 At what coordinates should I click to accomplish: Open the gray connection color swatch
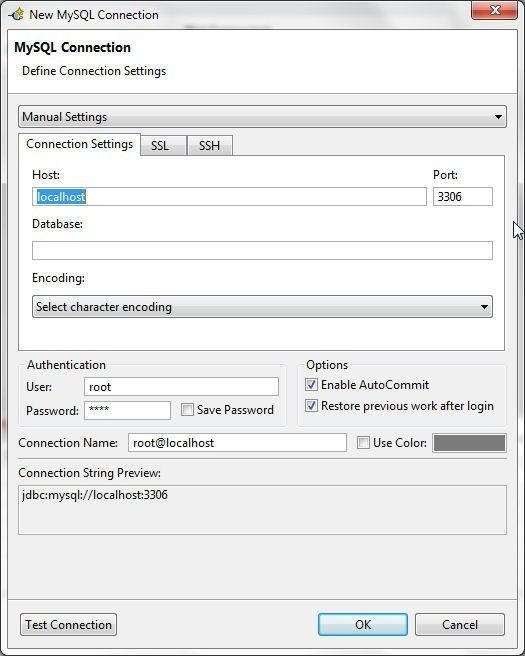click(469, 443)
